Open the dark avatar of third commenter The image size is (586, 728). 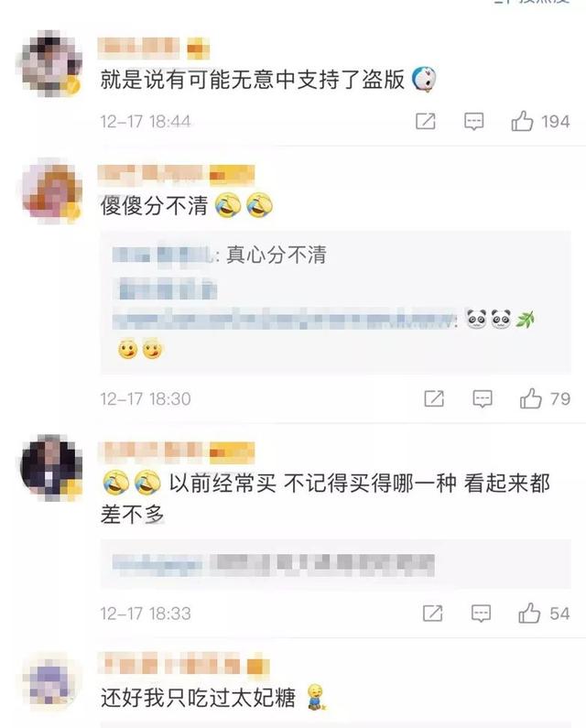51,467
